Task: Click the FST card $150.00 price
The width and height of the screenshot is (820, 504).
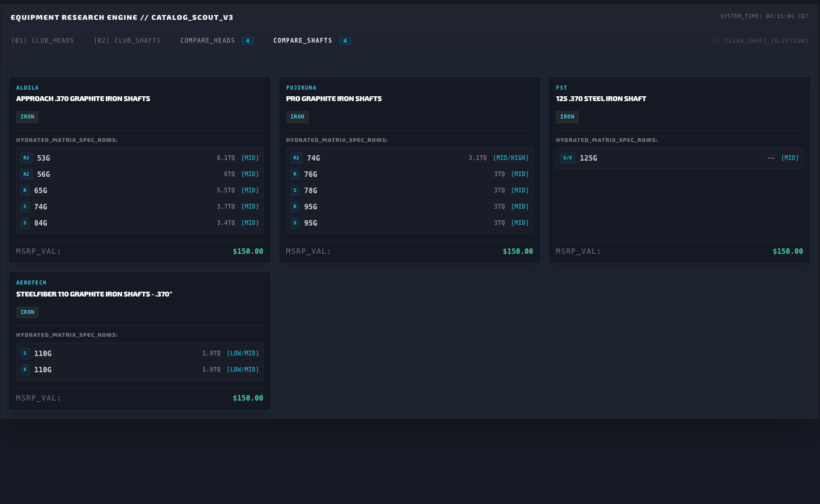Action: 788,251
